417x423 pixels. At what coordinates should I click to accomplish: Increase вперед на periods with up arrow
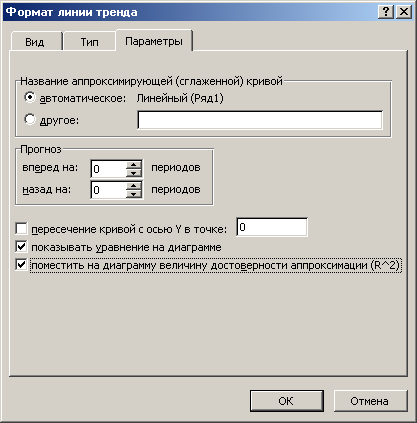(x=134, y=165)
